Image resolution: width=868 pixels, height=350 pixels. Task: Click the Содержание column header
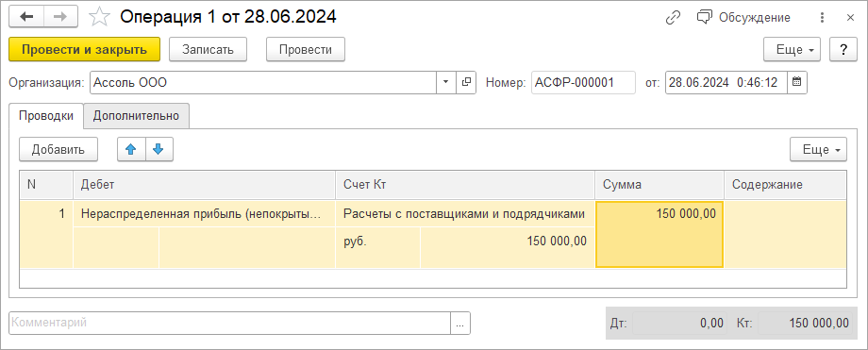(x=785, y=185)
